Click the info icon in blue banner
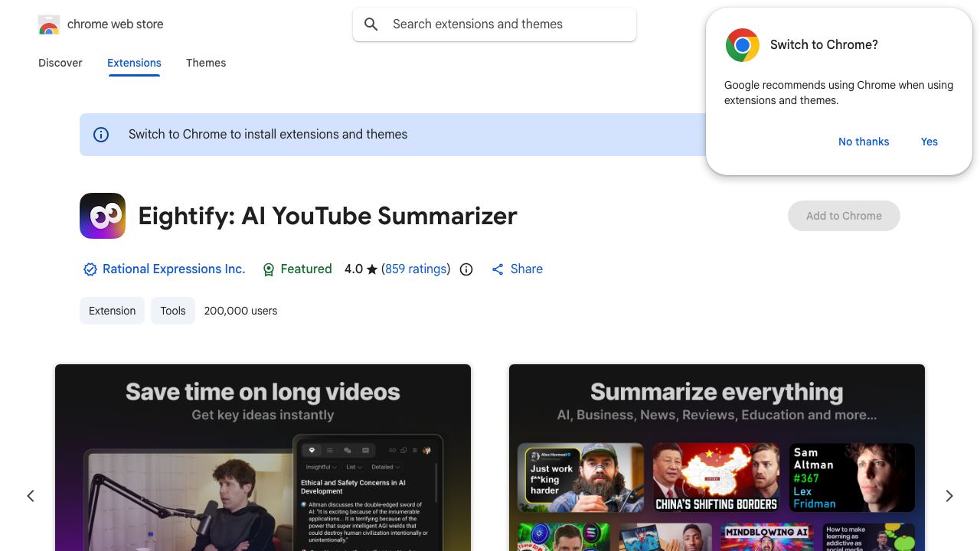 (101, 135)
